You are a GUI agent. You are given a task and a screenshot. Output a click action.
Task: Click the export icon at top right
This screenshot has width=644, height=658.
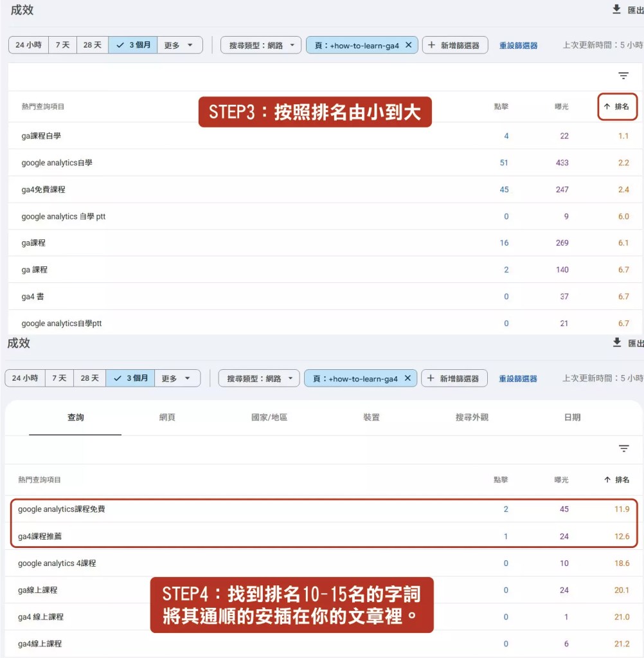click(616, 9)
